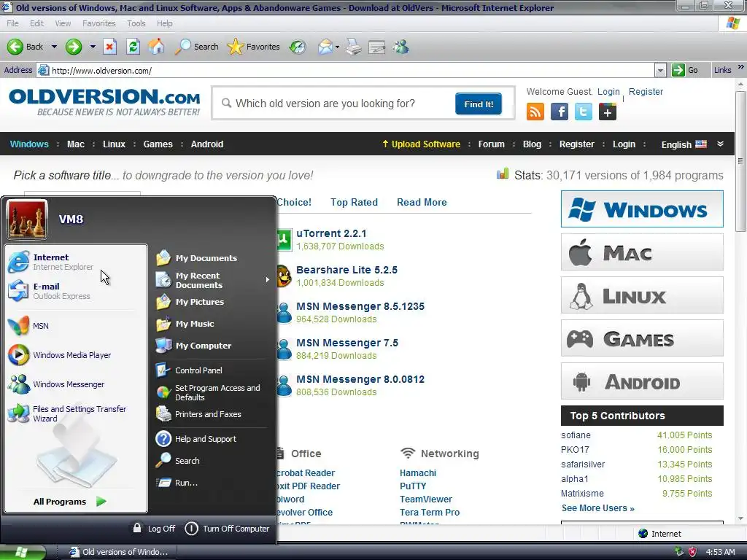Click the Upload Software link
This screenshot has width=747, height=560.
point(421,144)
